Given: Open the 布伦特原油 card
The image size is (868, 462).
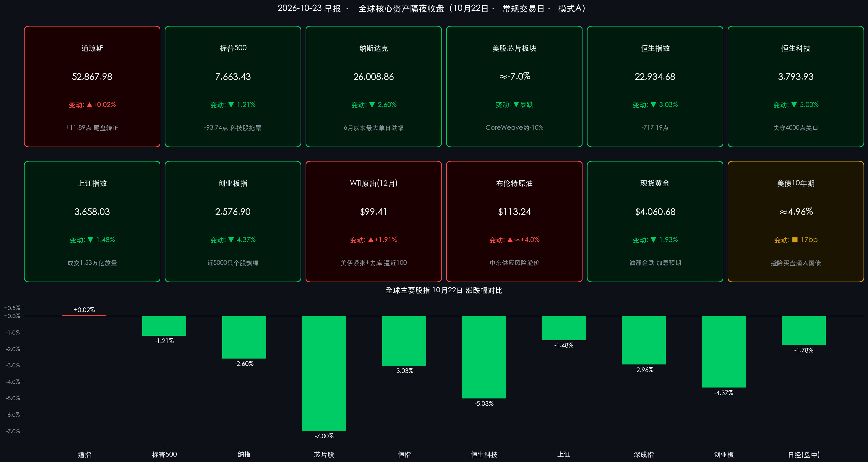Looking at the screenshot, I should [x=514, y=221].
